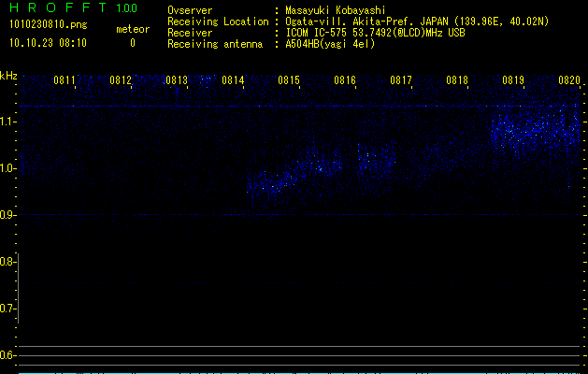Click the 0.7 frequency axis label

point(7,309)
